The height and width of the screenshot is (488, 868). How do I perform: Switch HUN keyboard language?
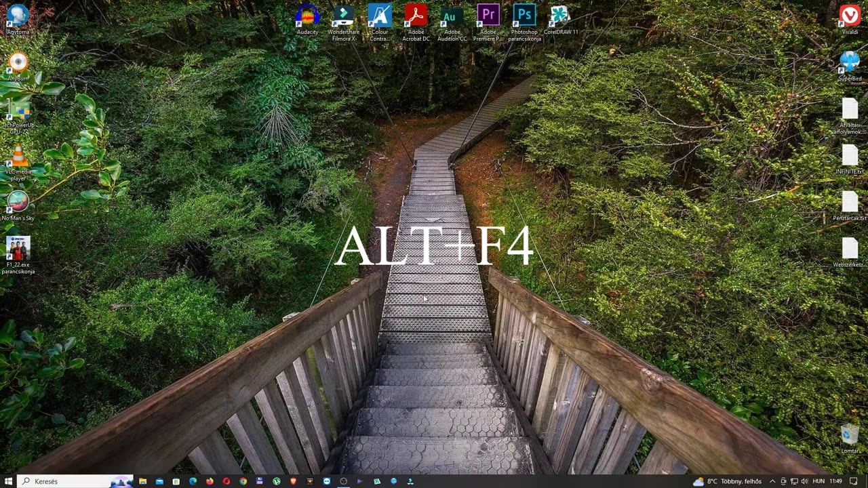click(818, 481)
